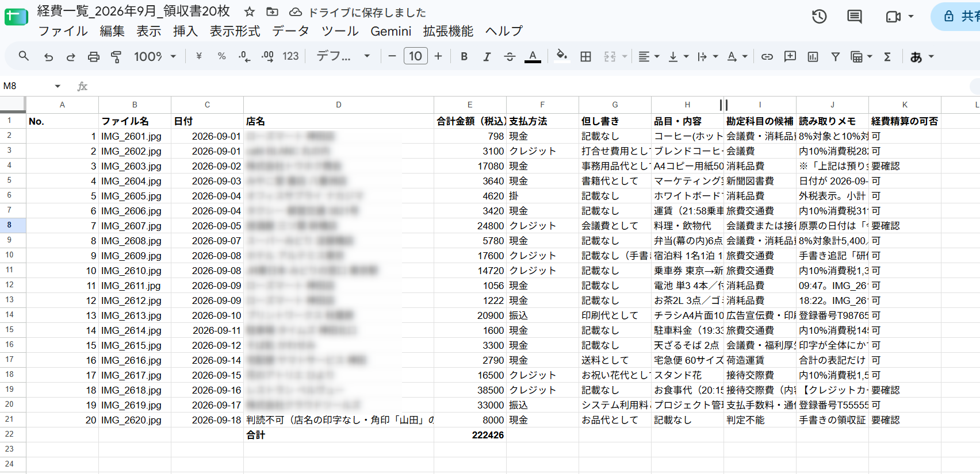This screenshot has height=474, width=980.
Task: Open the font family dropdown
Action: click(x=343, y=56)
